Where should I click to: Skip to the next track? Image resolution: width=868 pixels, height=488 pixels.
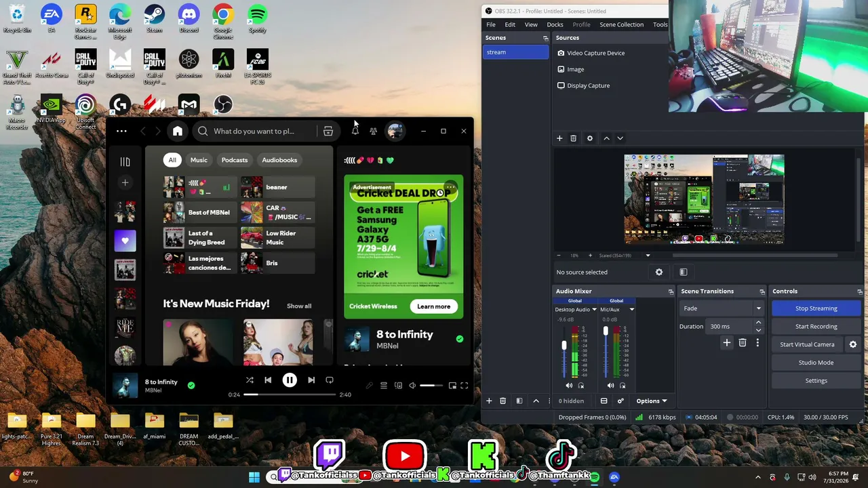tap(311, 380)
